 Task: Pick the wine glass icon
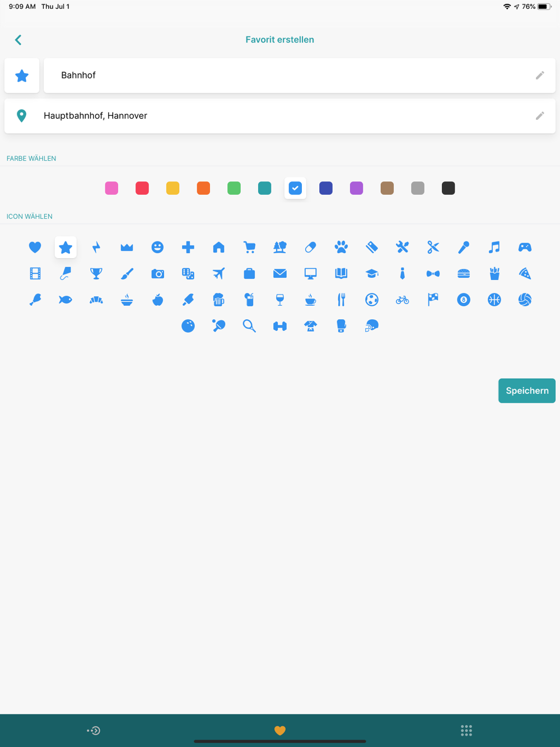tap(280, 300)
